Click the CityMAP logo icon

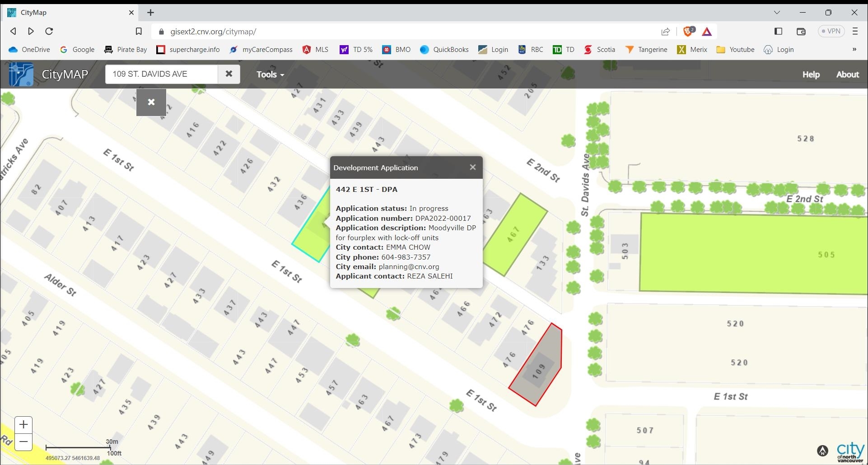coord(21,74)
